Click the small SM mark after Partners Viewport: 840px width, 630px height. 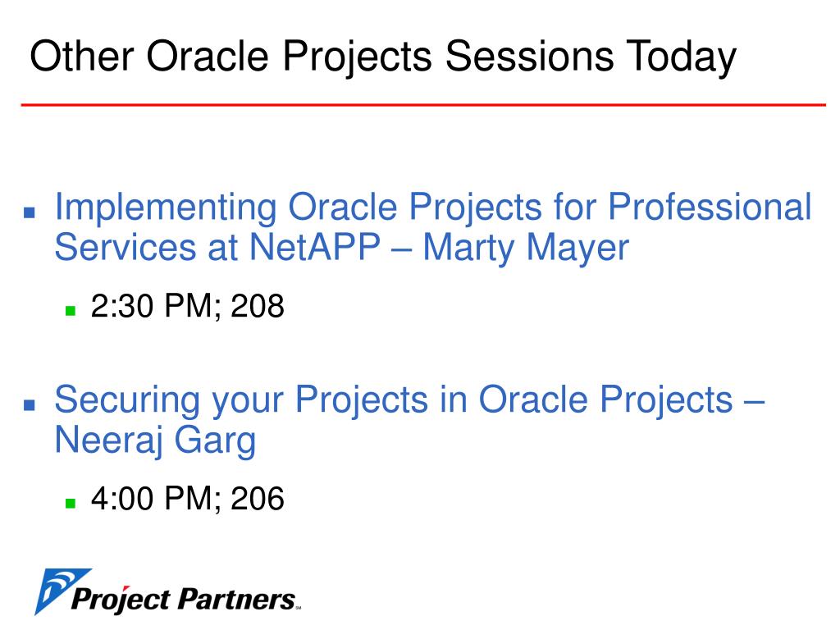pyautogui.click(x=299, y=608)
